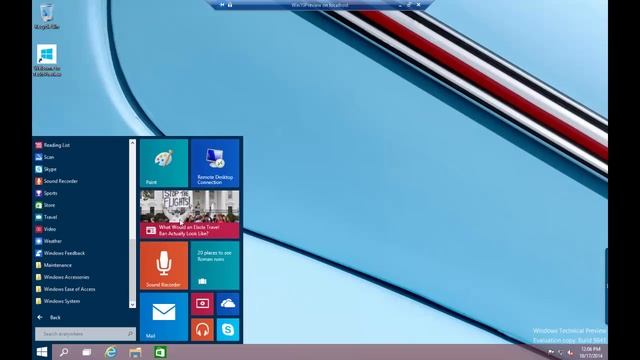
Task: Open the Action Center flag icon
Action: 551,353
